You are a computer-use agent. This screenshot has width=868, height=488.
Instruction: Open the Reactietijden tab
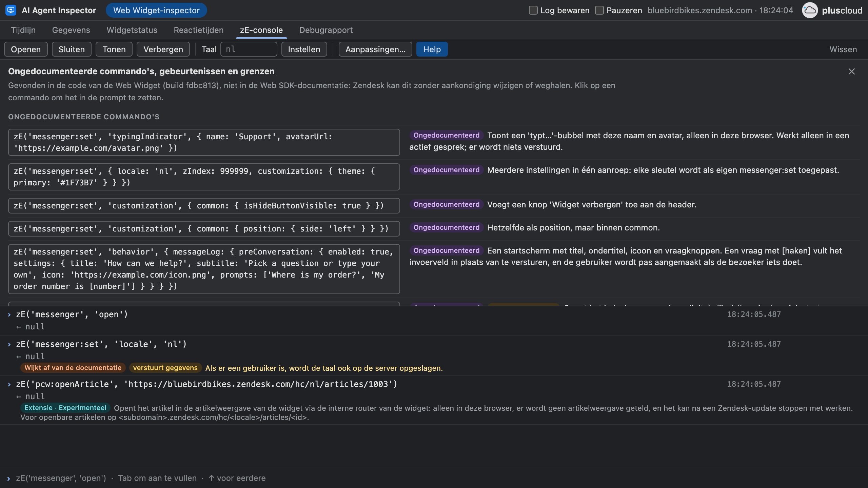[x=199, y=30]
